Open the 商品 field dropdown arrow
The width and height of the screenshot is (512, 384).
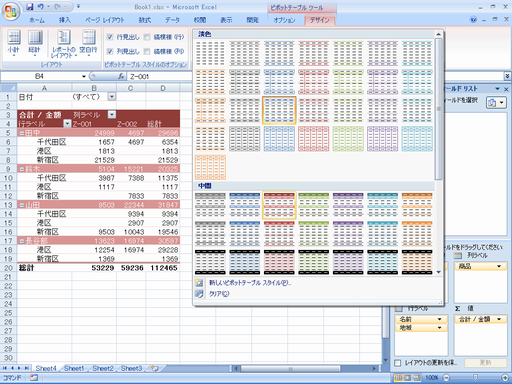pos(499,266)
